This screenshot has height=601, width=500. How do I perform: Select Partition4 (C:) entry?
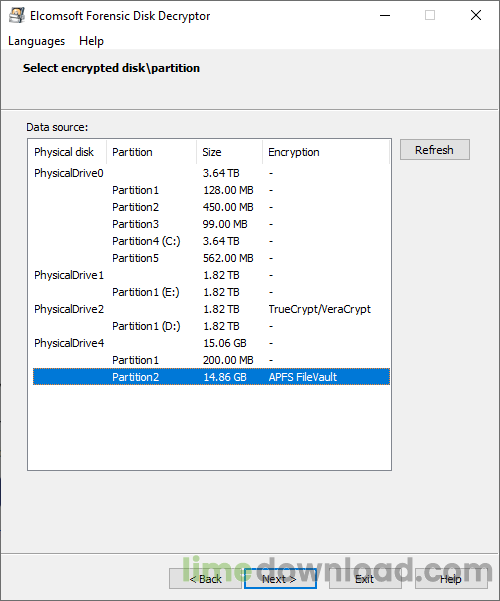pos(211,241)
